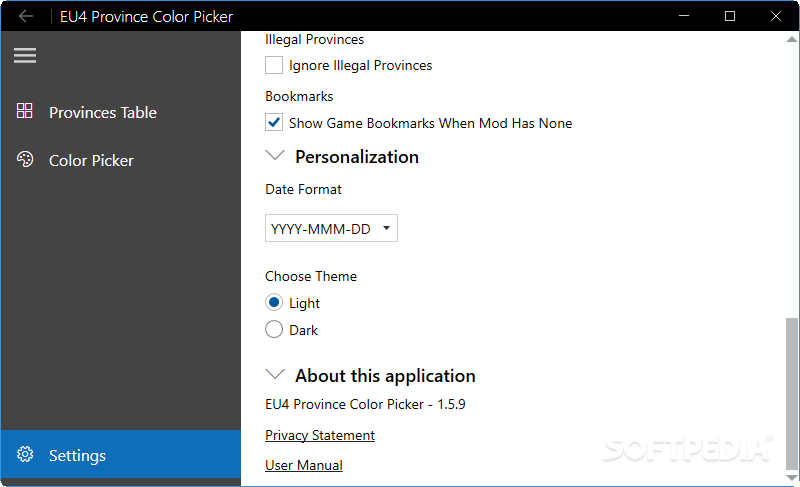This screenshot has height=487, width=800.
Task: Open the Privacy Statement link
Action: [320, 435]
